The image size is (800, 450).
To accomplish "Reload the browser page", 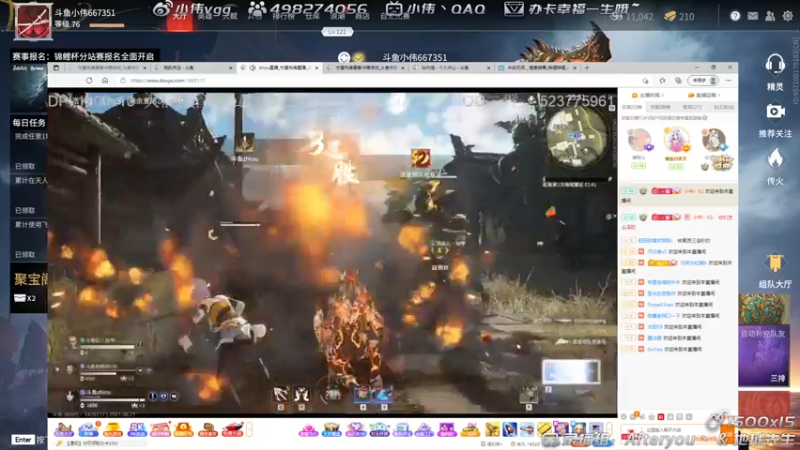I will 89,81.
